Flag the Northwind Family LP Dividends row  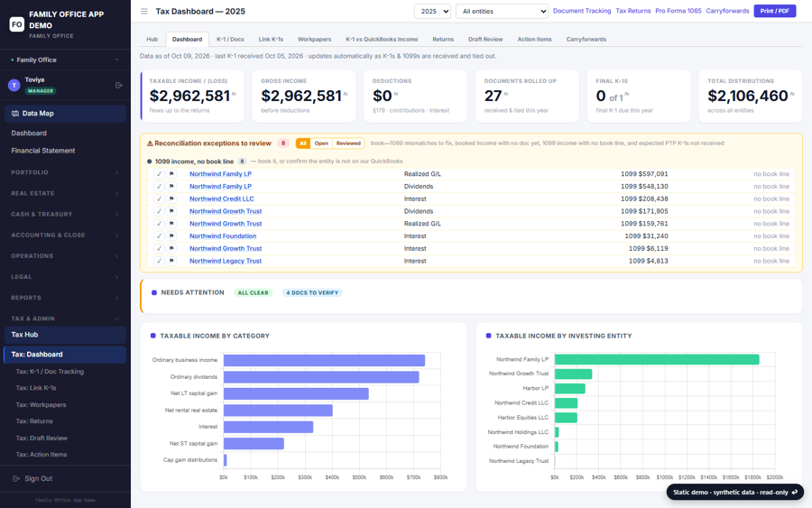171,187
